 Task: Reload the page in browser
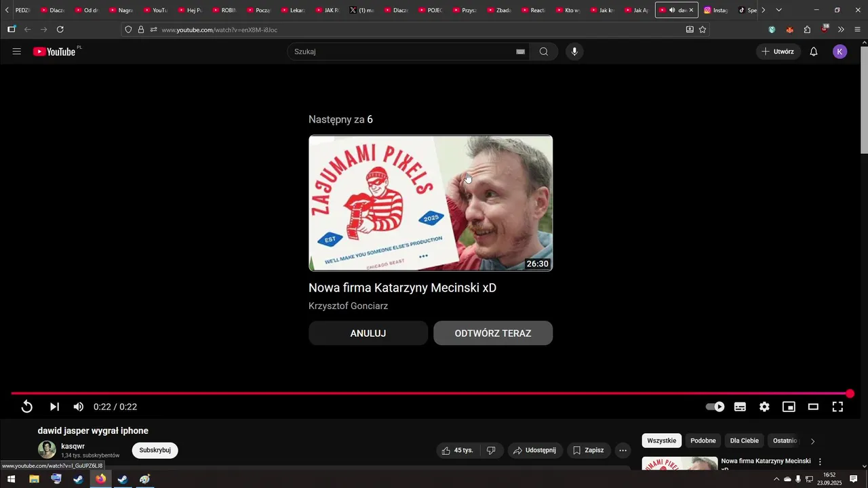tap(60, 29)
